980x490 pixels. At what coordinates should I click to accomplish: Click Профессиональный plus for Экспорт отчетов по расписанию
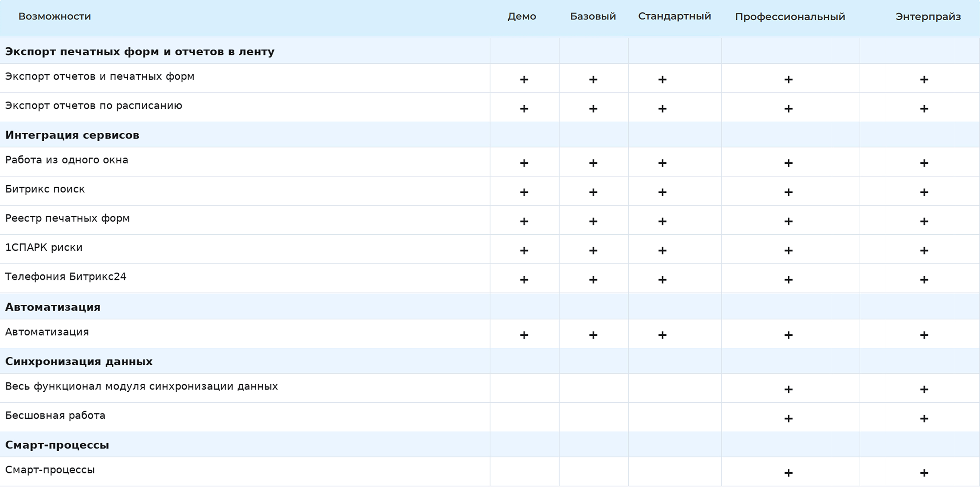(789, 109)
